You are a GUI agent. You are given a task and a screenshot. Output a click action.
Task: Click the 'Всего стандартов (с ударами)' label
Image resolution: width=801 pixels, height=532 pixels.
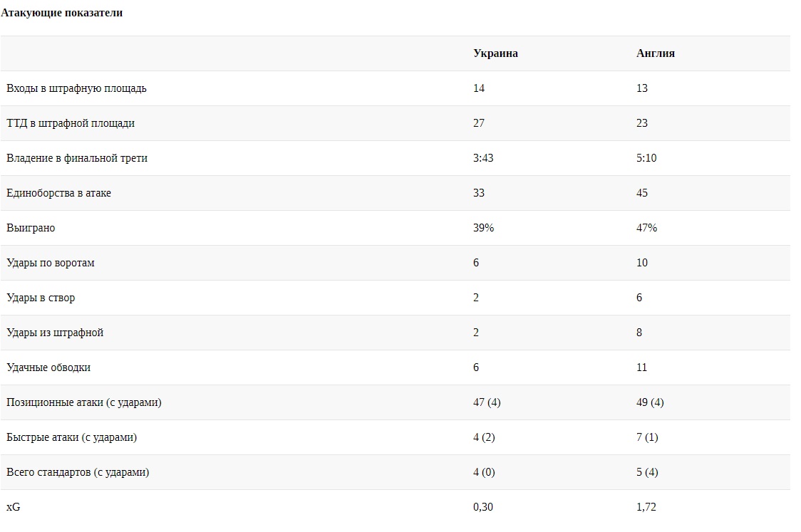(78, 472)
